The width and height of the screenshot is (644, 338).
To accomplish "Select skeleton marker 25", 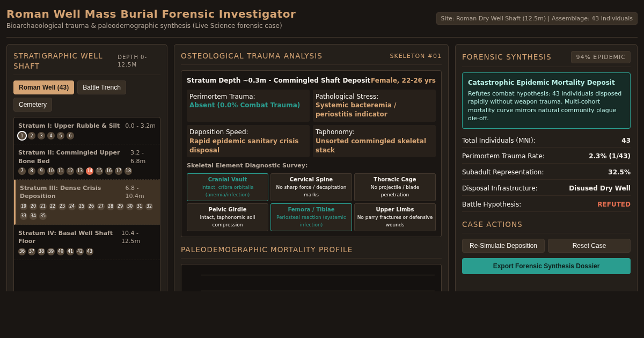I will click(x=82, y=207).
